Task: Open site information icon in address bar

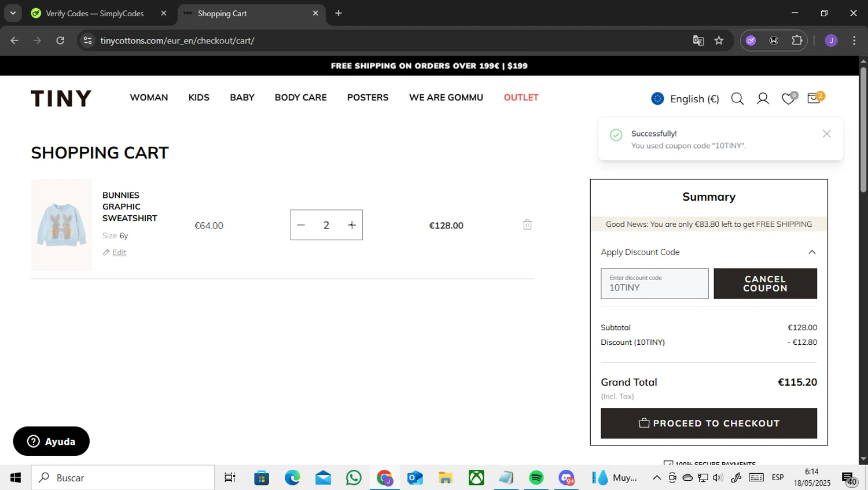Action: click(x=87, y=40)
